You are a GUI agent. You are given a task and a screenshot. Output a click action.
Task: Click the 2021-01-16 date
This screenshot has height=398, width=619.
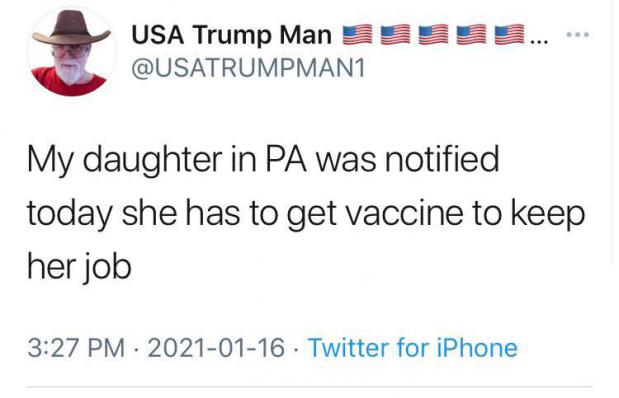216,348
